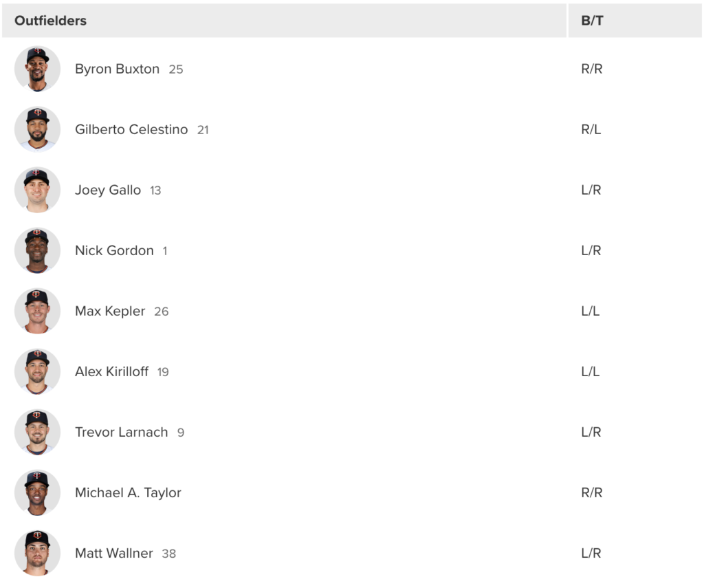Click the B/T column header
This screenshot has width=704, height=588.
coord(635,21)
